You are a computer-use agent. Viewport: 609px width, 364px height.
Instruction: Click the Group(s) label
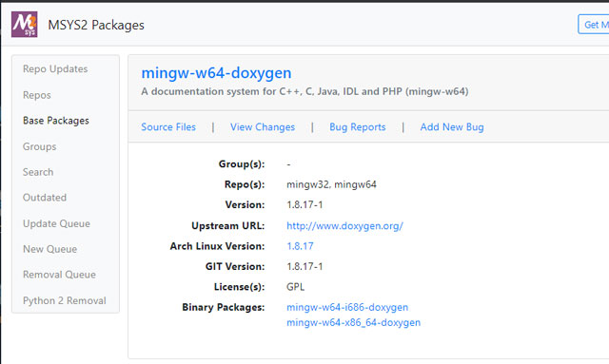pos(242,164)
